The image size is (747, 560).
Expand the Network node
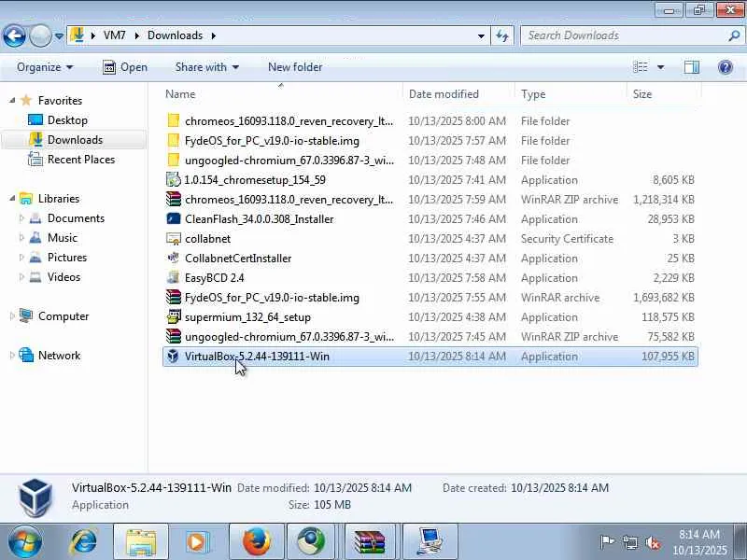(x=12, y=356)
